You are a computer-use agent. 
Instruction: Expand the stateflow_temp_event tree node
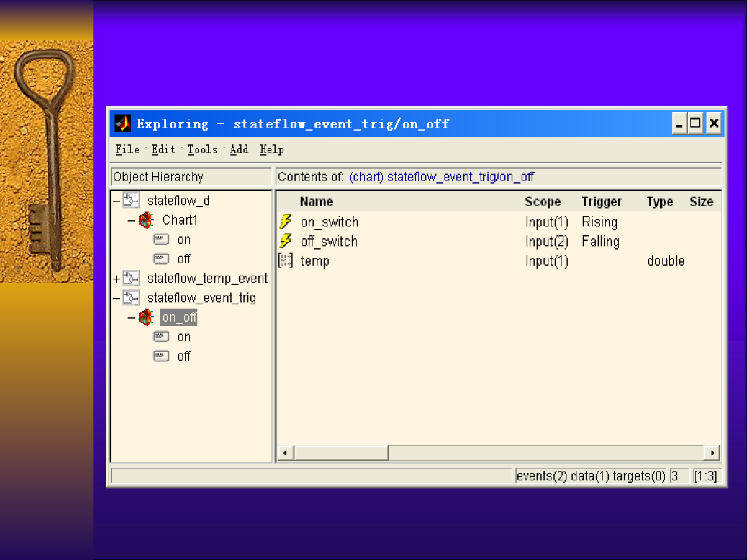[116, 279]
